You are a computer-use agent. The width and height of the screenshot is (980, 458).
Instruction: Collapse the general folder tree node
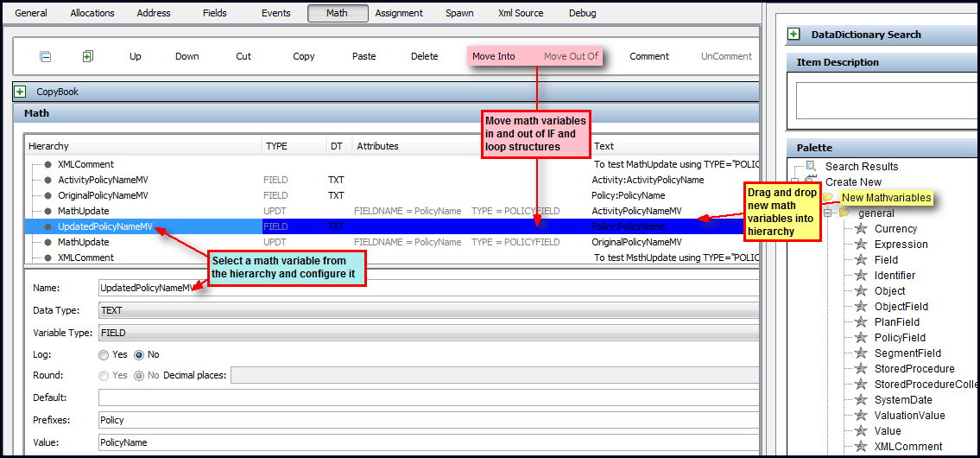pyautogui.click(x=829, y=213)
